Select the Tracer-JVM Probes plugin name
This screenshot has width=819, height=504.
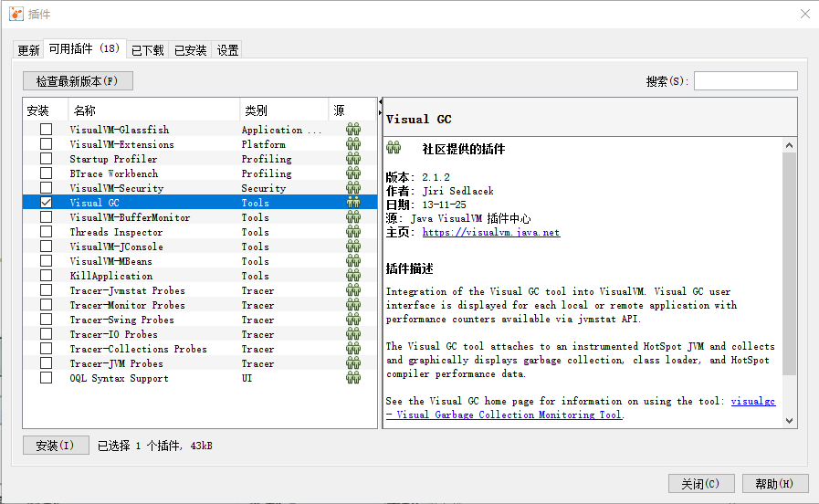pyautogui.click(x=117, y=363)
